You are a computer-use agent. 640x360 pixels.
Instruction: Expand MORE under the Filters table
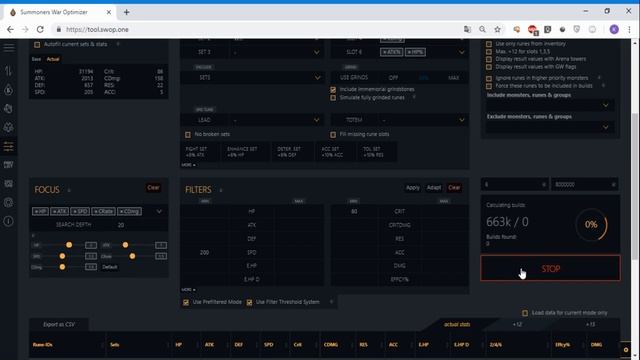tap(188, 290)
